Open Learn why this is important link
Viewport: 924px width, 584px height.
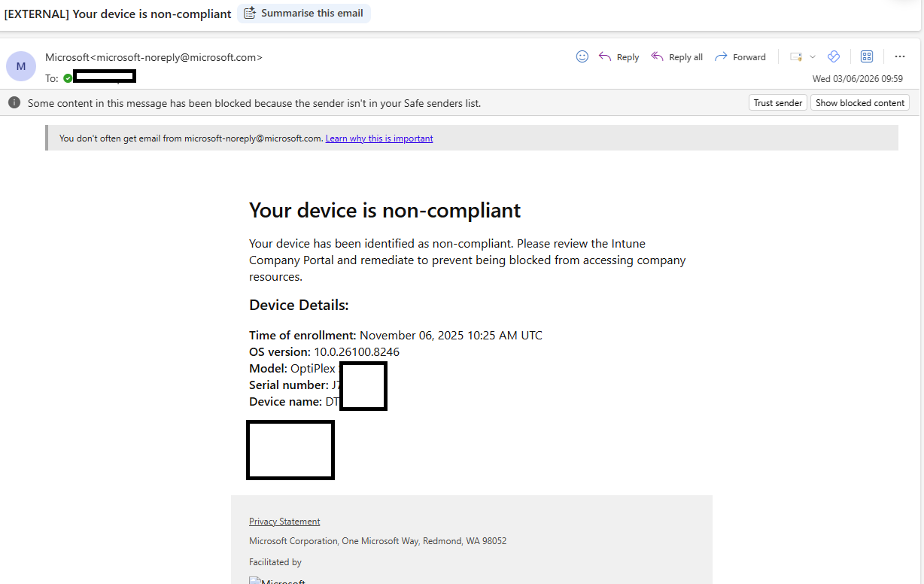tap(379, 138)
